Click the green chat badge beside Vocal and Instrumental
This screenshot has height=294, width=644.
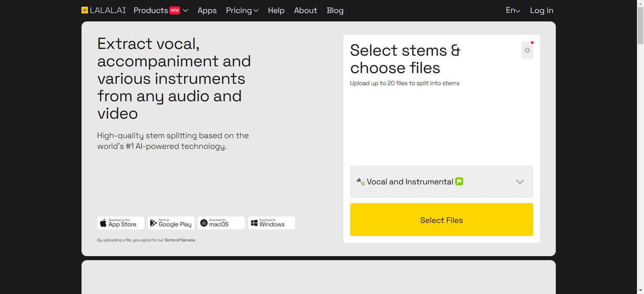point(459,181)
